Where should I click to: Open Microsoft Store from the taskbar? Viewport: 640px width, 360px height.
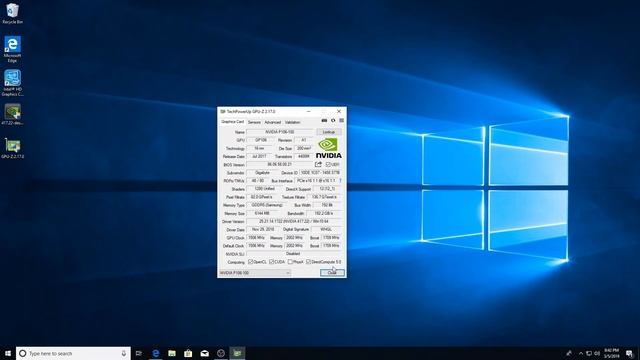pos(188,353)
